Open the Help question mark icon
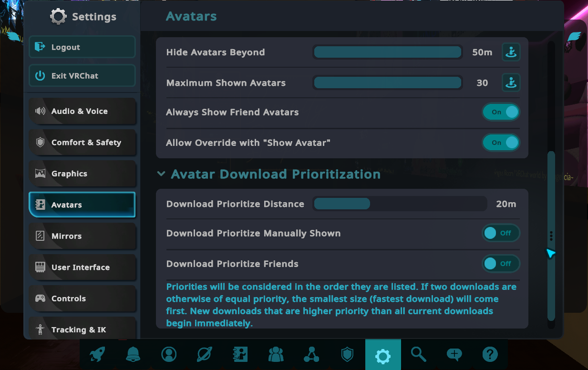588x370 pixels. (x=490, y=354)
